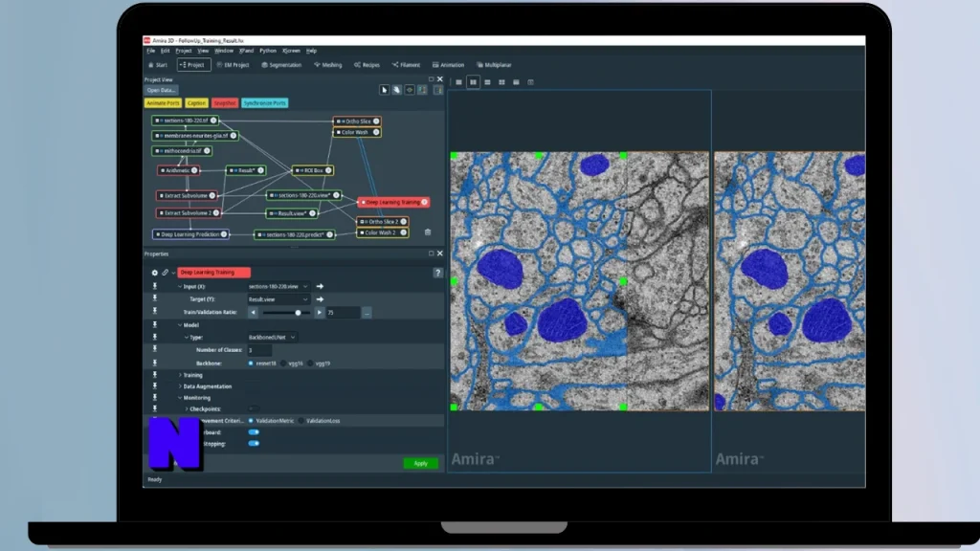
Task: Open the Input (X) dropdown sections-180-220.view
Action: click(x=278, y=286)
